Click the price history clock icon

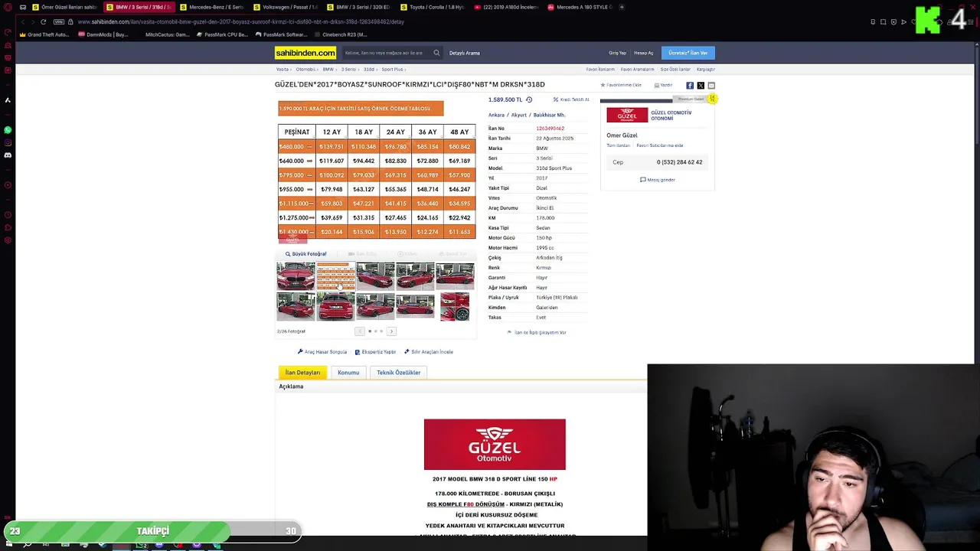pyautogui.click(x=529, y=99)
